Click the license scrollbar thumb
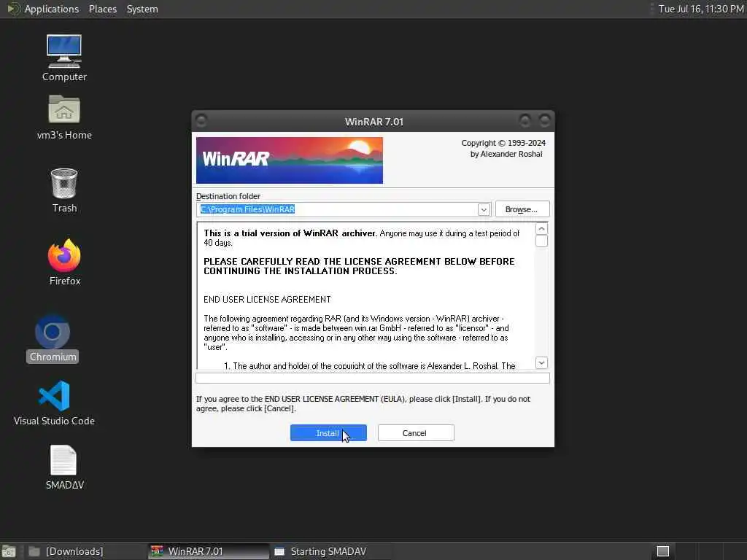 (541, 241)
